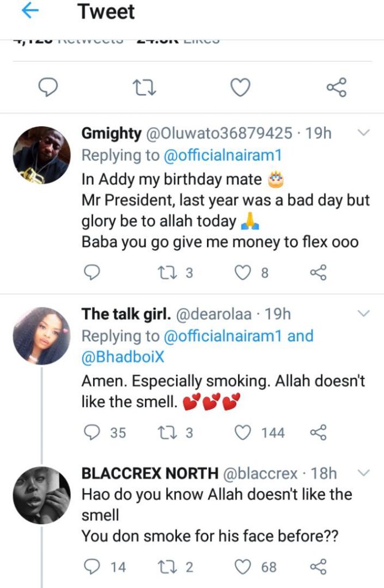Viewport: 384px width, 588px height.
Task: Open the @BhadboiX mention link
Action: tap(122, 357)
